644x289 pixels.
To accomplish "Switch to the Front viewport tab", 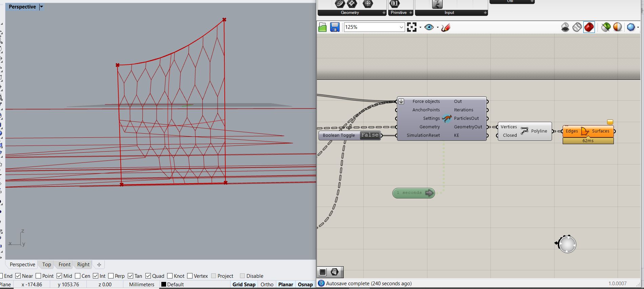I will pos(64,265).
